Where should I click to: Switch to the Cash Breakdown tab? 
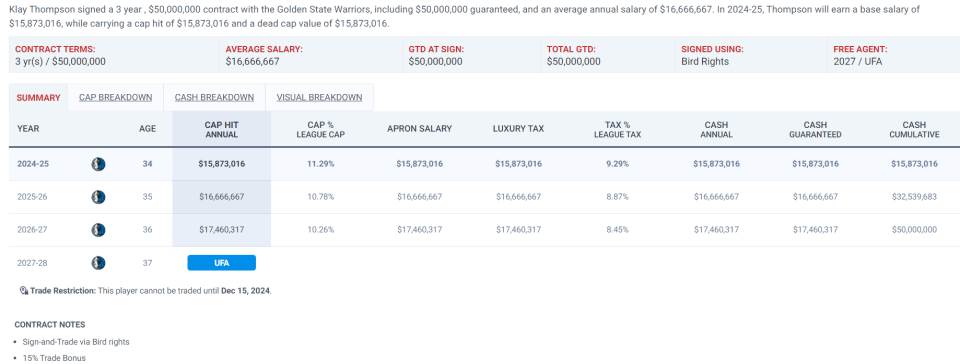pyautogui.click(x=214, y=98)
